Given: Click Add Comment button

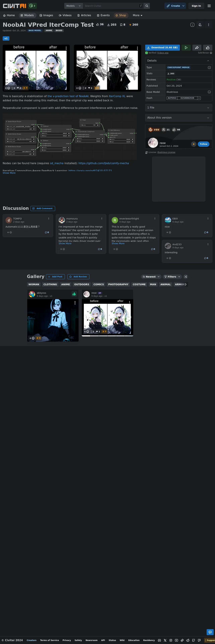Looking at the screenshot, I should 43,208.
